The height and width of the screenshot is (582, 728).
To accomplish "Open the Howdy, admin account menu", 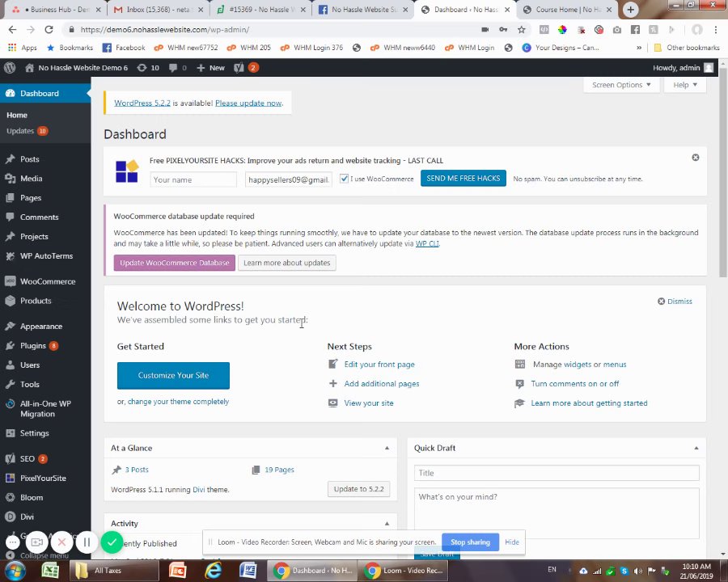I will tap(683, 68).
